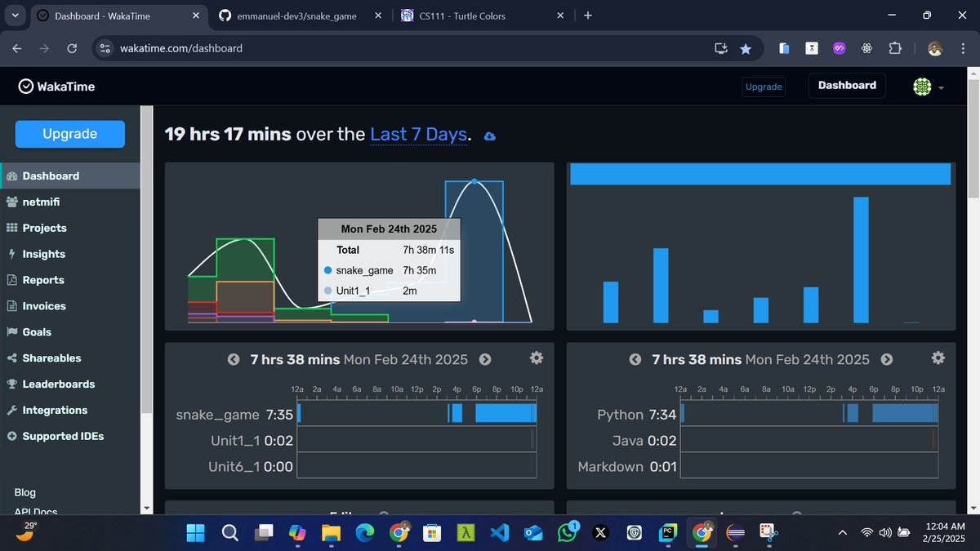Click the install app icon in address bar

[721, 48]
